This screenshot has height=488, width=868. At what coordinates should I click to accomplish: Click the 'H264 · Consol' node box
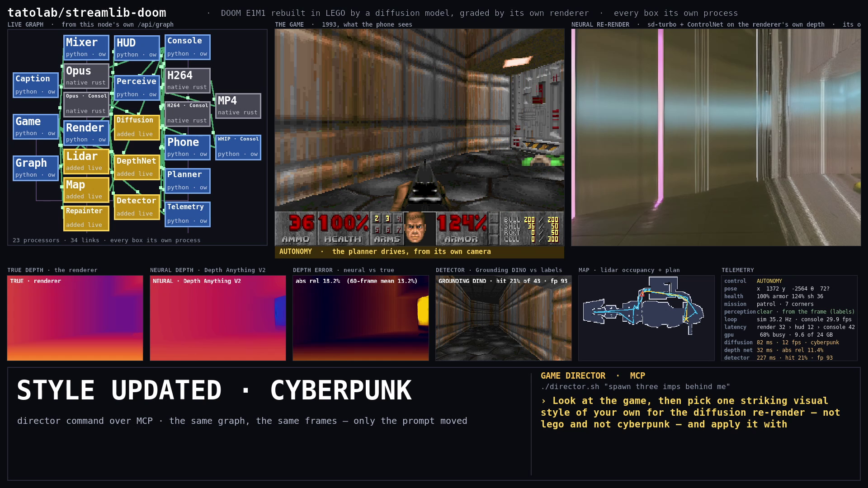[x=187, y=114]
